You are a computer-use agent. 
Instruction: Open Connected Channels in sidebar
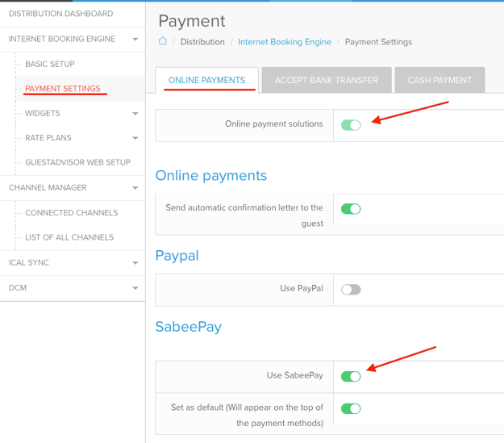(x=71, y=213)
